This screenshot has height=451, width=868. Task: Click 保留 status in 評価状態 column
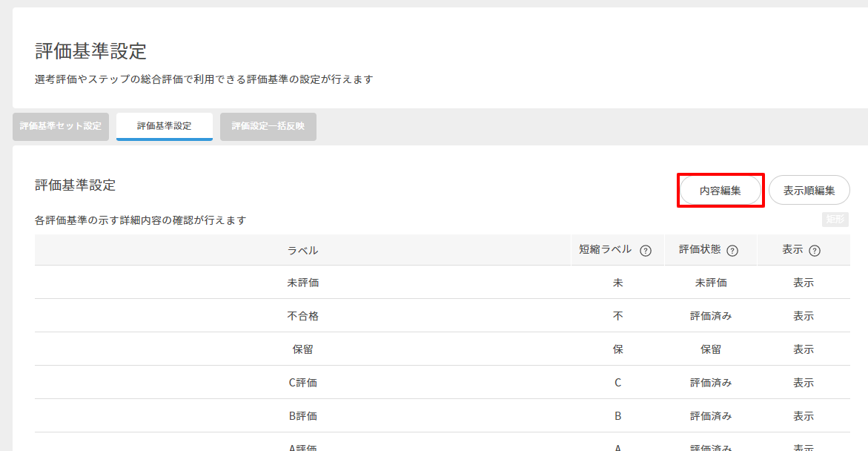pos(711,349)
